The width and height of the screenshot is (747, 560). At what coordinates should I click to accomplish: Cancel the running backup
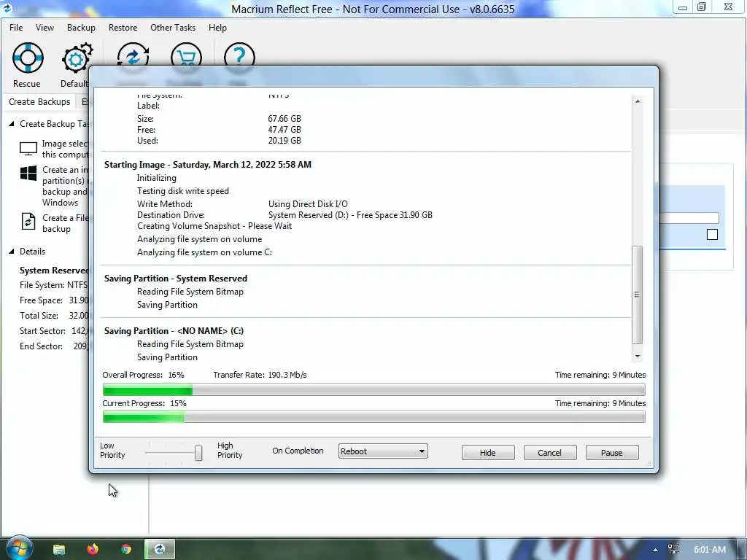click(550, 452)
